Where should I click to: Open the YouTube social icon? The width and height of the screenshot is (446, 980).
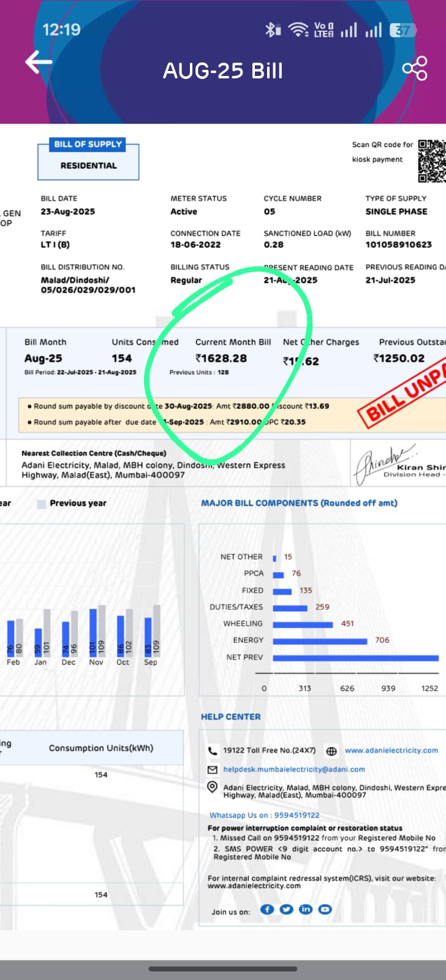[325, 909]
